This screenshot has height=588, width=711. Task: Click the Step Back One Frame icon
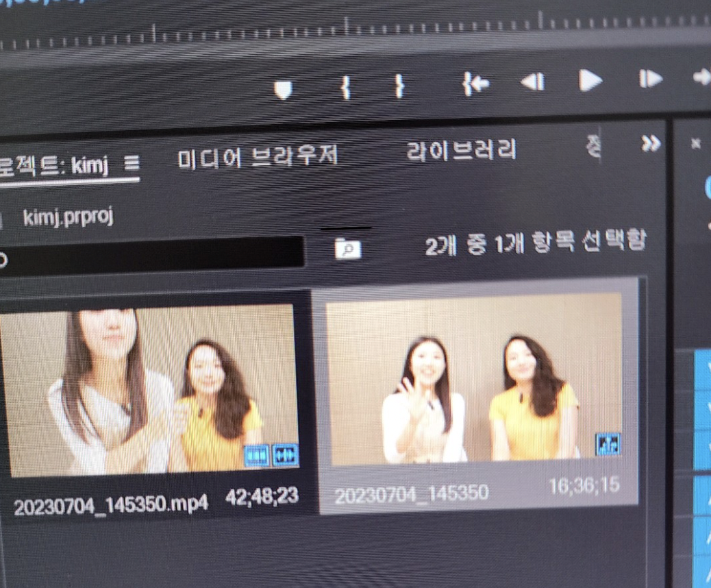click(533, 84)
